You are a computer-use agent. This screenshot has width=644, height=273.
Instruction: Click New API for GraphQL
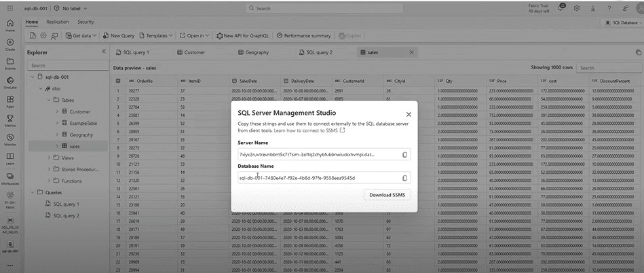click(x=243, y=36)
